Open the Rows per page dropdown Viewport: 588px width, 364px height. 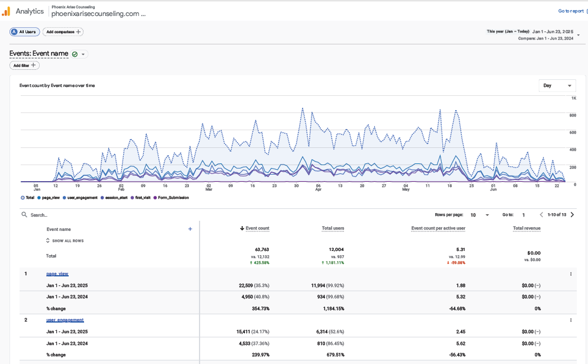click(480, 215)
